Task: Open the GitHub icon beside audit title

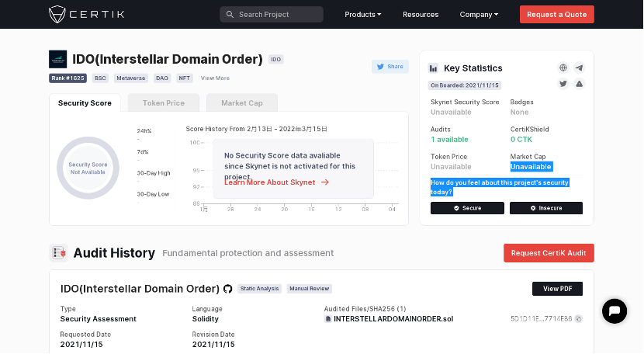Action: (228, 289)
